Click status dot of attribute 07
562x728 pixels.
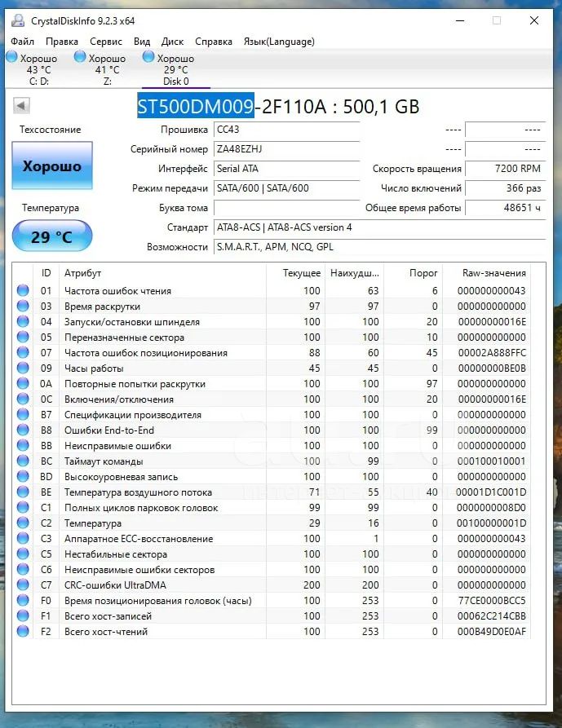coord(23,352)
